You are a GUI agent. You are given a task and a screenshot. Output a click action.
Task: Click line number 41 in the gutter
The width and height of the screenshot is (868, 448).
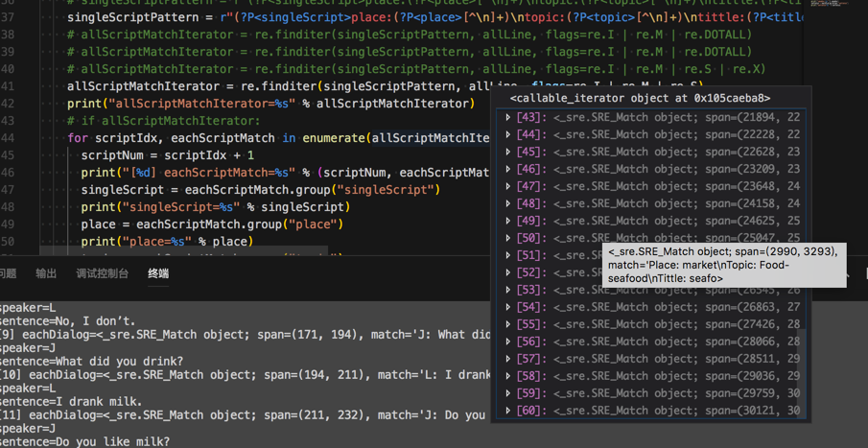(x=8, y=86)
